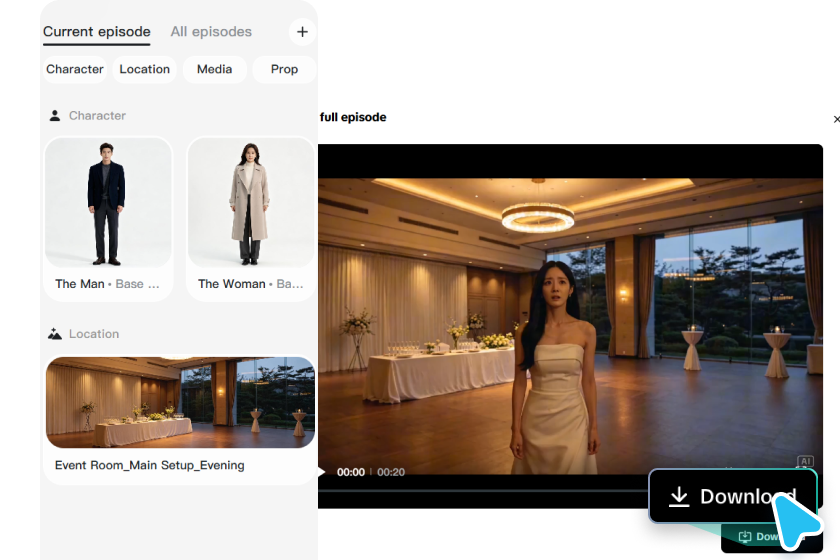Filter assets by Media
Image resolution: width=840 pixels, height=560 pixels.
tap(214, 69)
